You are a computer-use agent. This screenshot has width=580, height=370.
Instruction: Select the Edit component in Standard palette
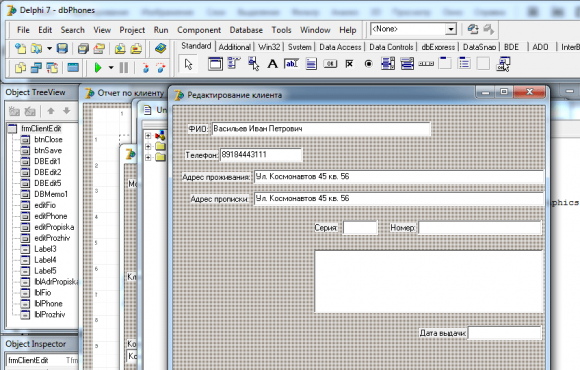coord(291,64)
